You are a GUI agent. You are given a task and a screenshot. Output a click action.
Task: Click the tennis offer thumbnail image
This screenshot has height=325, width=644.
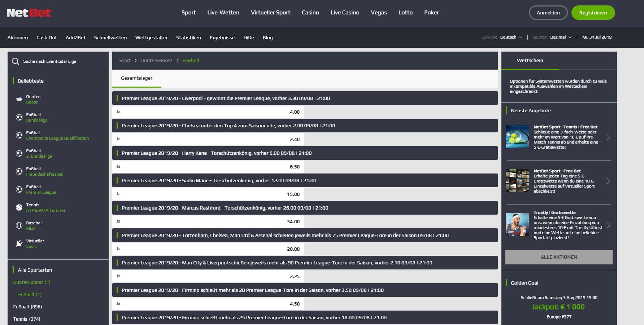pyautogui.click(x=517, y=137)
